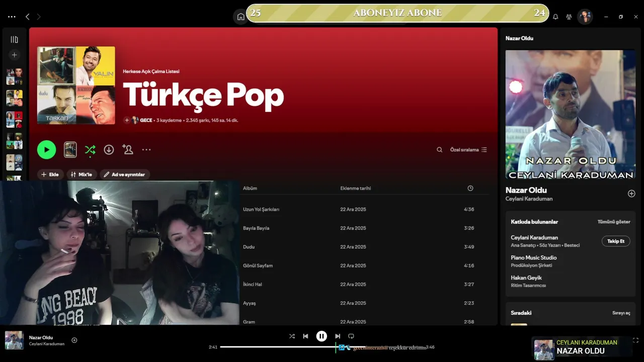Click the Nazar Oldu artwork in side panel
This screenshot has width=644, height=362.
[x=570, y=114]
